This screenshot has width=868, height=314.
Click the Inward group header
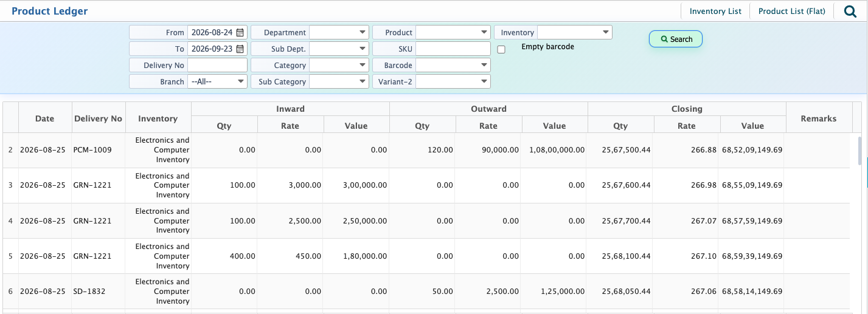(290, 109)
